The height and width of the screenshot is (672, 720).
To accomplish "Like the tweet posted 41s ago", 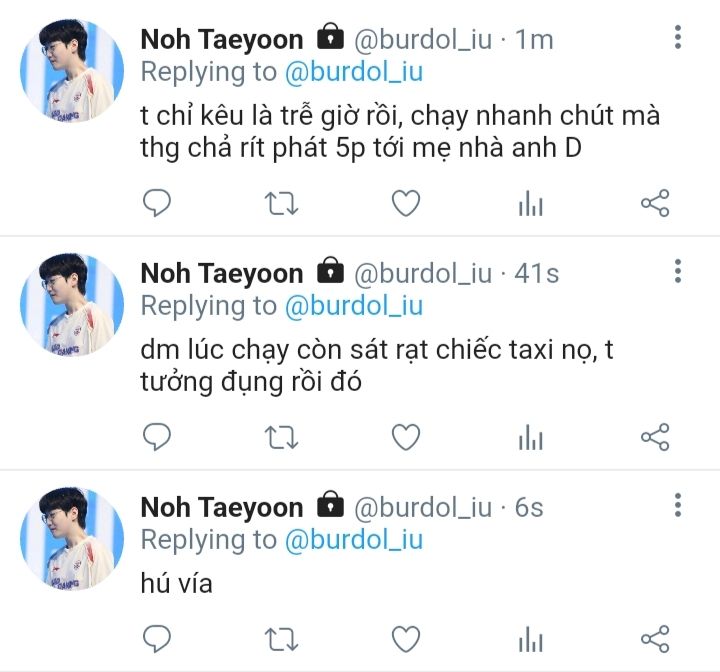I will [x=406, y=437].
